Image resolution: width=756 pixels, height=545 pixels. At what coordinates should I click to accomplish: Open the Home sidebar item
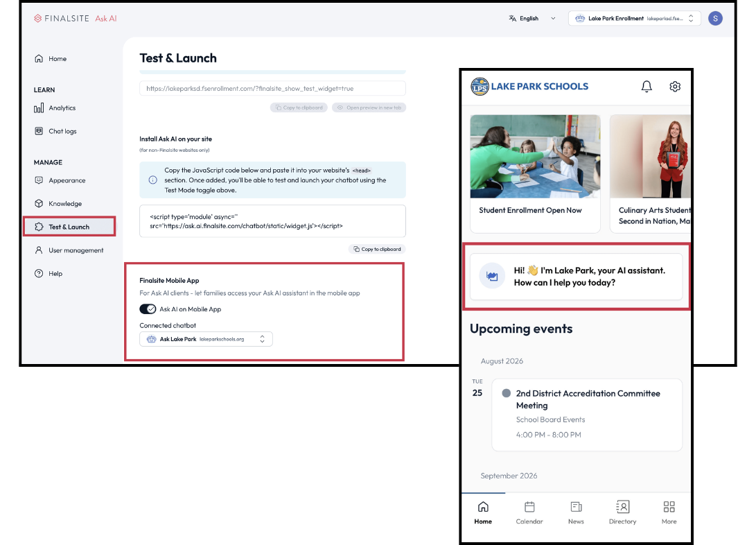click(51, 59)
